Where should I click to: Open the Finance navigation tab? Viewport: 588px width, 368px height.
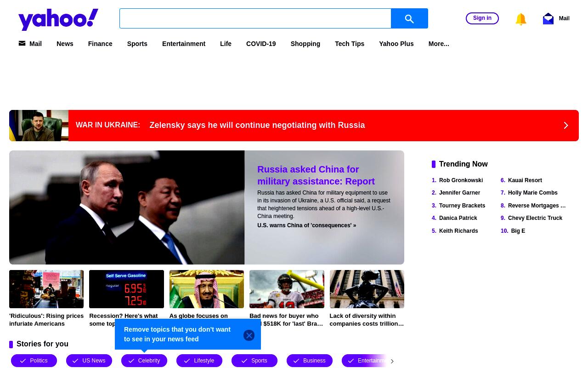pyautogui.click(x=100, y=44)
